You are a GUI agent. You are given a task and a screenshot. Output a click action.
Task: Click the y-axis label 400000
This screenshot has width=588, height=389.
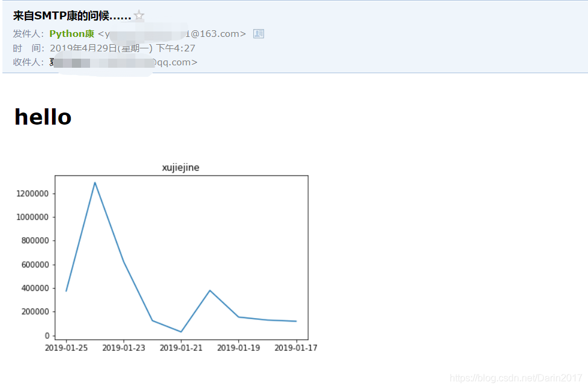tap(35, 289)
